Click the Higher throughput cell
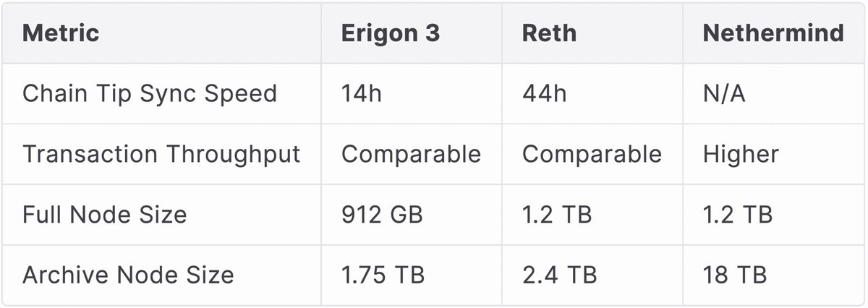 pos(741,154)
